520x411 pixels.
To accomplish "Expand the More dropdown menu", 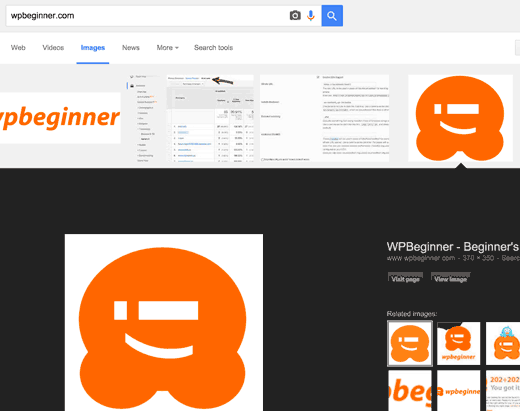I will [168, 48].
